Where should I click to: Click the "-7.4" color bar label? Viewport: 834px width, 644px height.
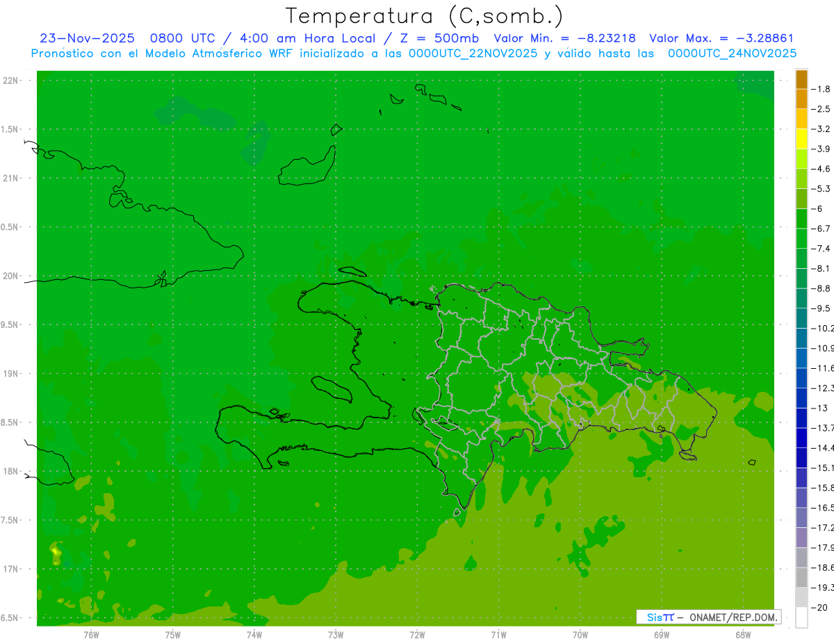(821, 249)
